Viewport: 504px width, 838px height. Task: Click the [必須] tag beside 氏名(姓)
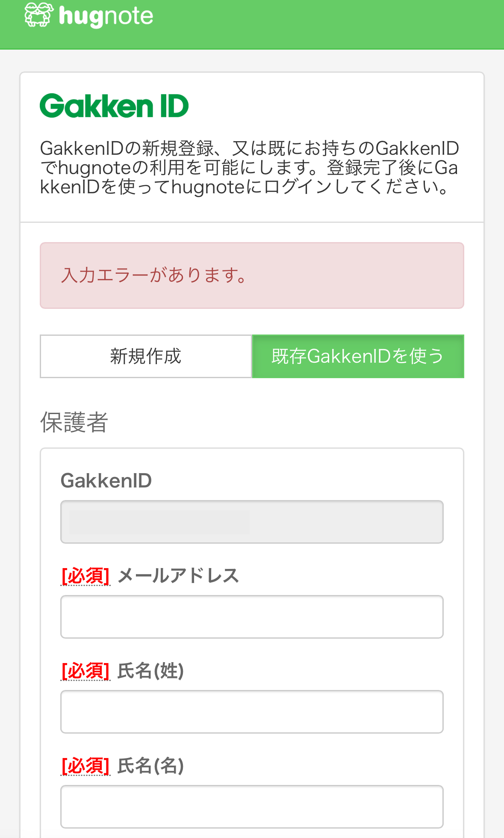pyautogui.click(x=85, y=671)
